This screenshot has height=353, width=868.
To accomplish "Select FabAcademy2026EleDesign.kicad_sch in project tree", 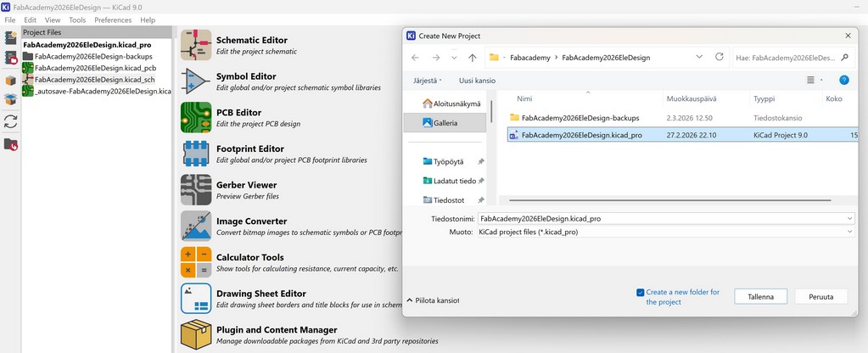I will [x=94, y=79].
